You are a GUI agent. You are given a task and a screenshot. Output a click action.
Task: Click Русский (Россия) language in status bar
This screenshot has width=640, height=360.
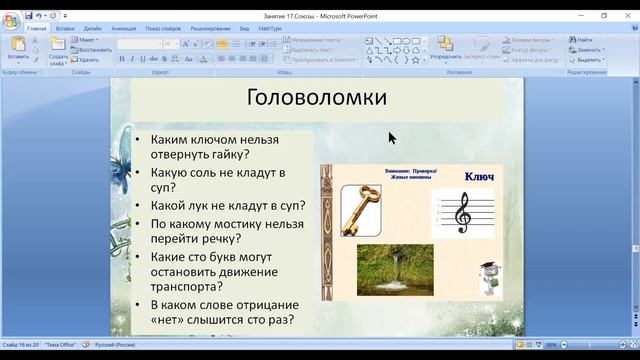click(x=115, y=345)
